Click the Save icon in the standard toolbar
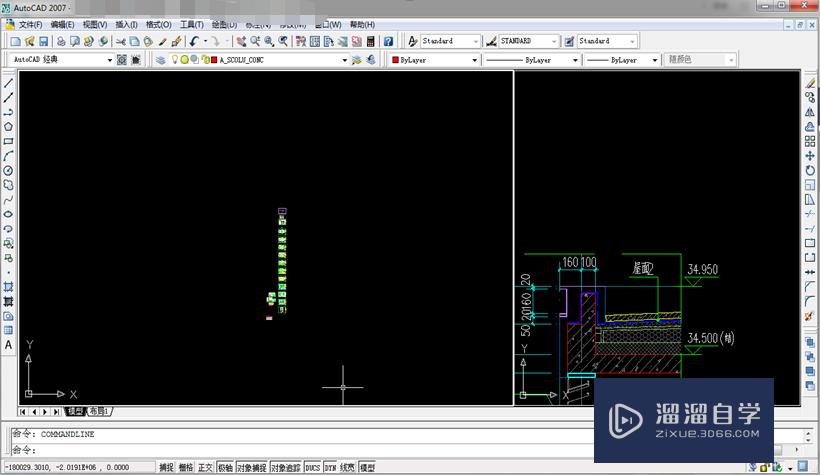This screenshot has width=820, height=475. point(43,41)
